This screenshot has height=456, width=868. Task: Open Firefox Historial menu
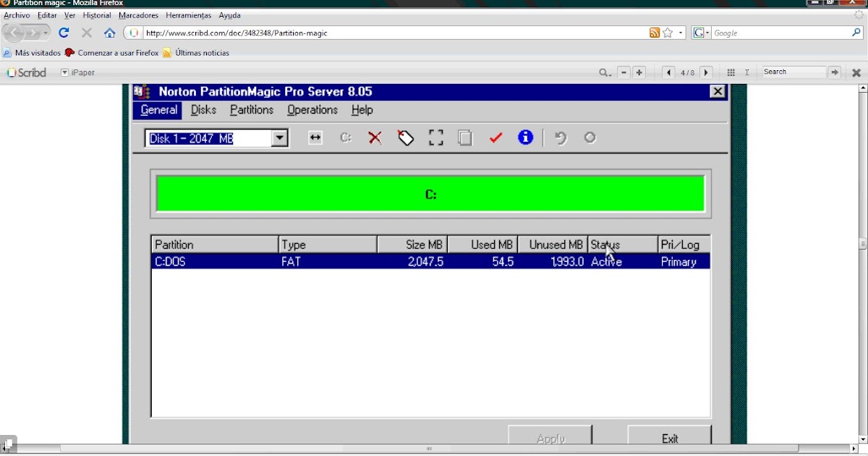[97, 15]
